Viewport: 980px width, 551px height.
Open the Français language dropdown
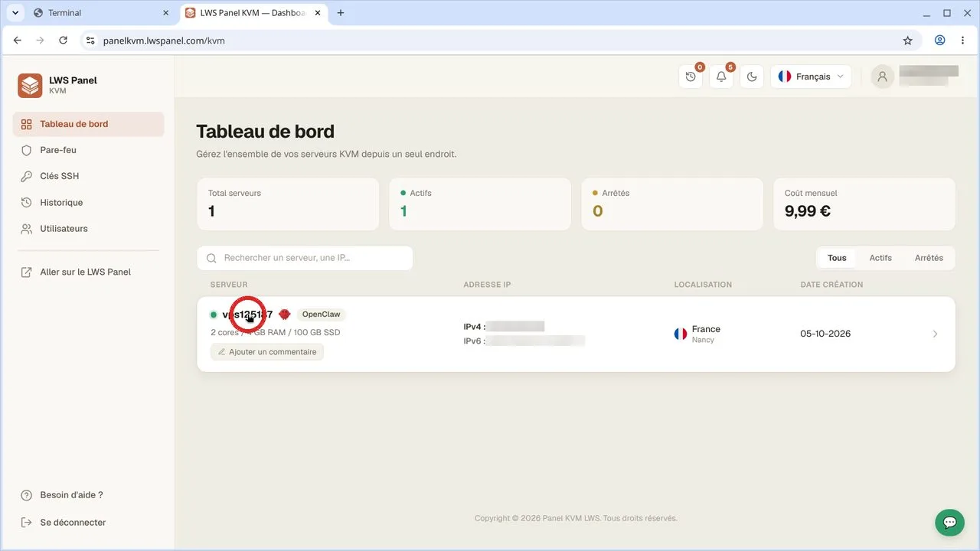811,77
